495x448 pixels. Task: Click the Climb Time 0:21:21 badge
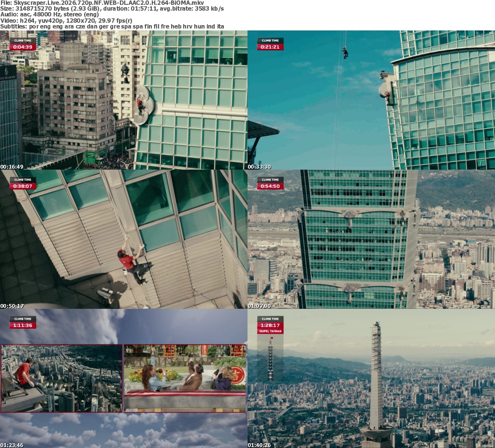(270, 44)
